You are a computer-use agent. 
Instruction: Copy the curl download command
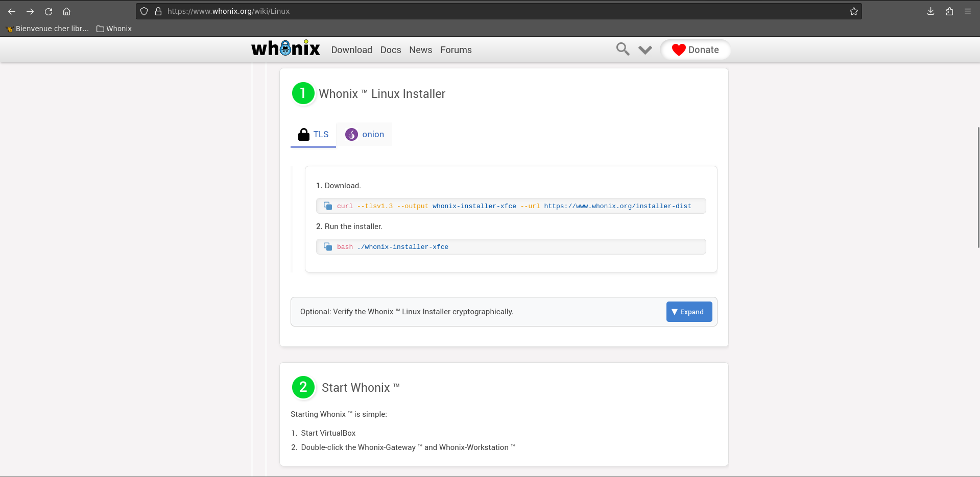click(328, 206)
